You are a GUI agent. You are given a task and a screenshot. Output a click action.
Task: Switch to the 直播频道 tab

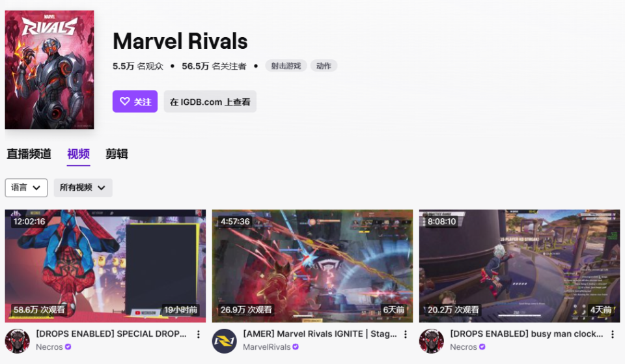(29, 154)
